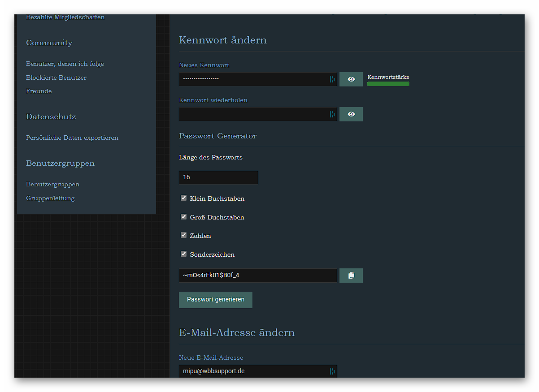Open the Freunde sidebar link
This screenshot has height=392, width=539.
click(x=39, y=91)
